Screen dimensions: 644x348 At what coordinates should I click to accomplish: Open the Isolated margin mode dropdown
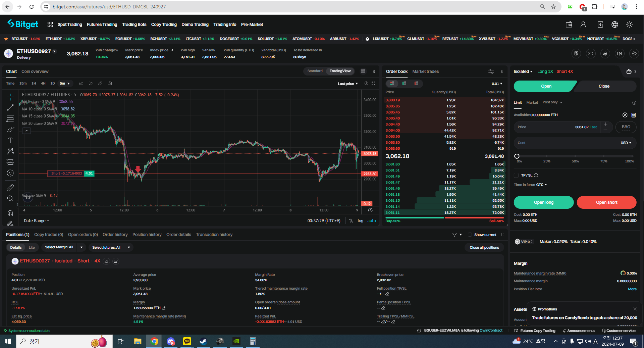click(523, 71)
